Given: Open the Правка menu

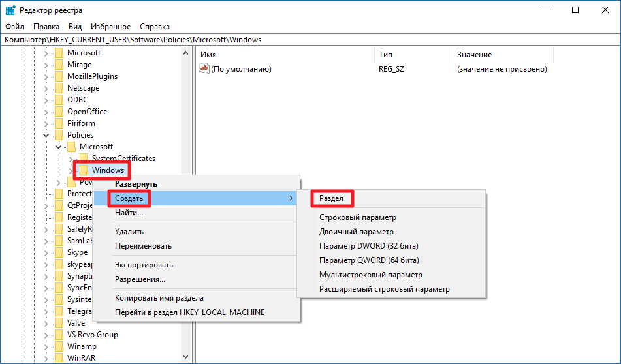Looking at the screenshot, I should [x=46, y=27].
